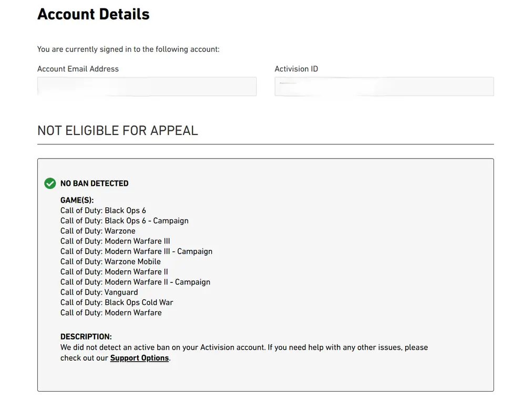Click Black Ops Cold War entry
This screenshot has height=420, width=524.
[x=117, y=302]
